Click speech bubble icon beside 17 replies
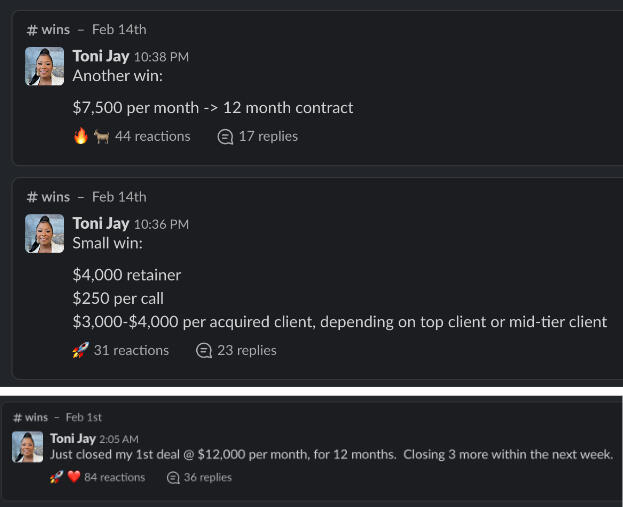Viewport: 623px width, 507px height. tap(225, 136)
